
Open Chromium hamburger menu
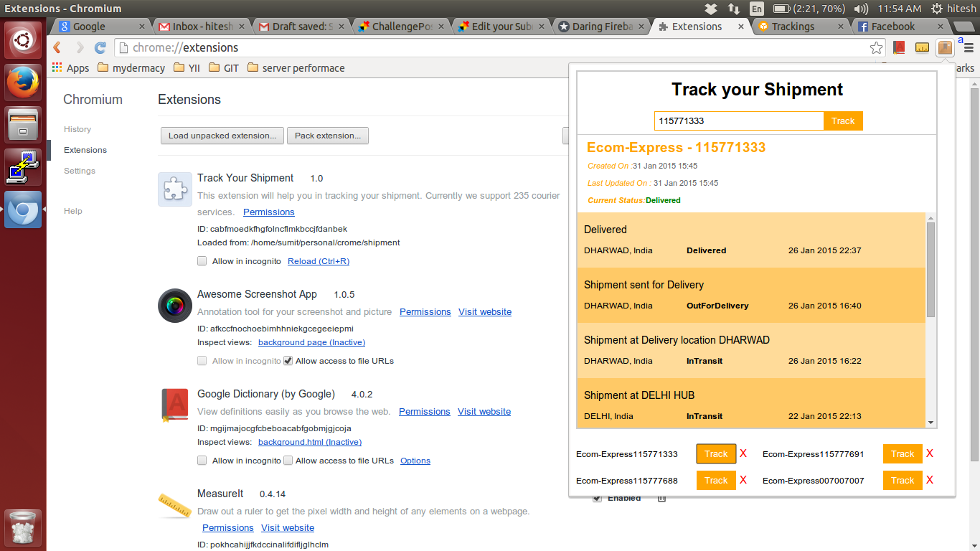coord(969,48)
